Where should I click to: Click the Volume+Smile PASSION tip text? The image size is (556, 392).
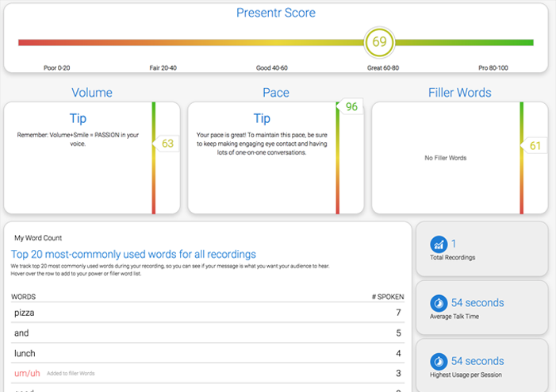[x=78, y=140]
